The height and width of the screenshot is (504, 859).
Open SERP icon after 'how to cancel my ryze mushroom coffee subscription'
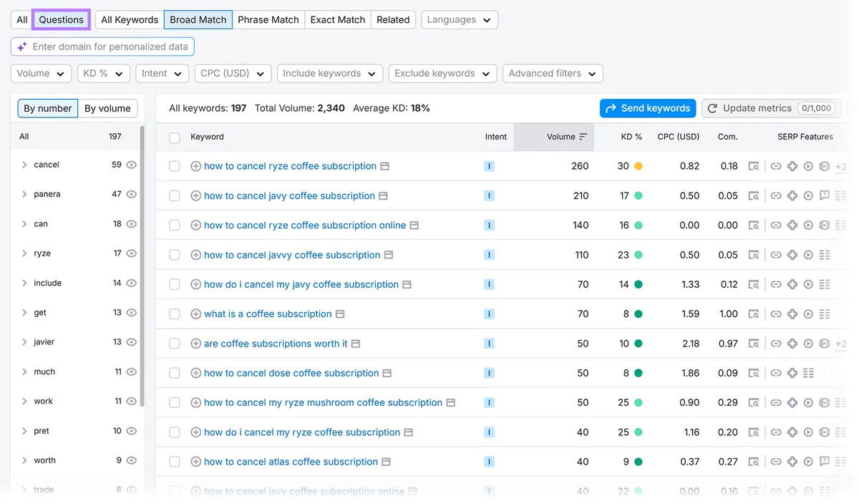(x=451, y=403)
